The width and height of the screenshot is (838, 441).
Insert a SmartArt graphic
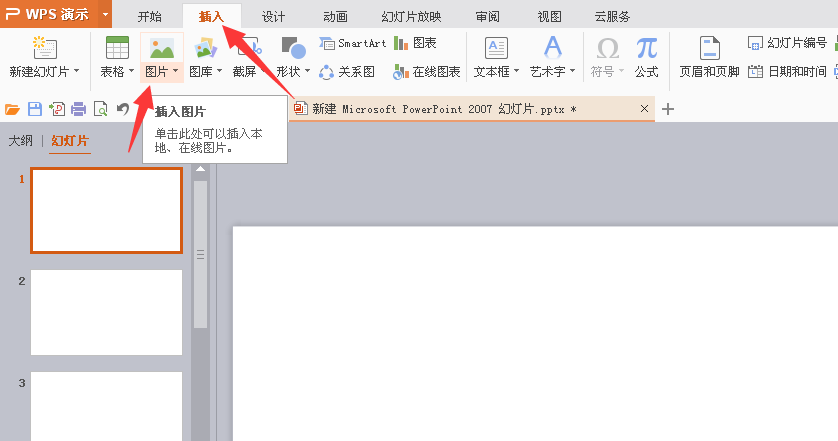tap(353, 43)
